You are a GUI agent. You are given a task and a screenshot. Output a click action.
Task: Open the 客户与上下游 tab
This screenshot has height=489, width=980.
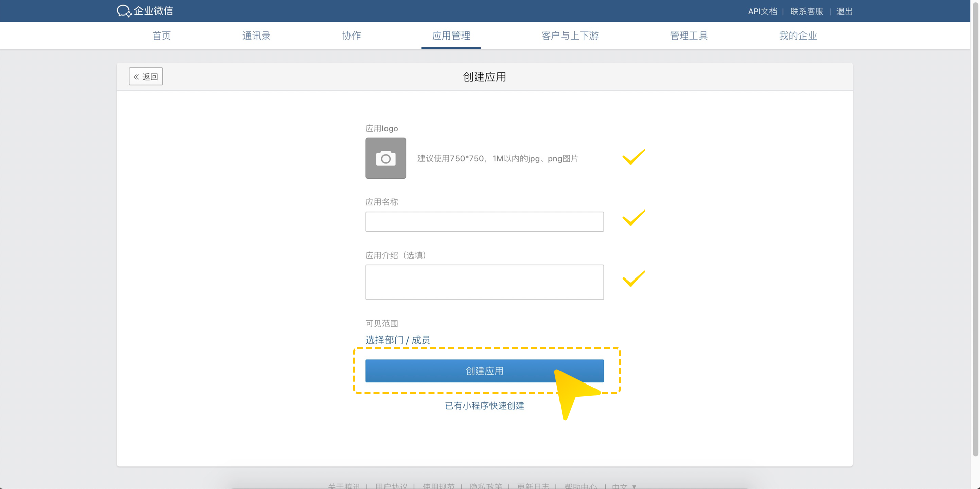tap(570, 36)
